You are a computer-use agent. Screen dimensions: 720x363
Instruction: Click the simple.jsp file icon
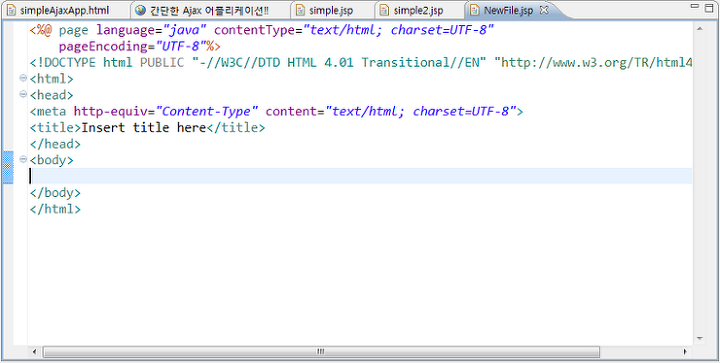pos(301,11)
